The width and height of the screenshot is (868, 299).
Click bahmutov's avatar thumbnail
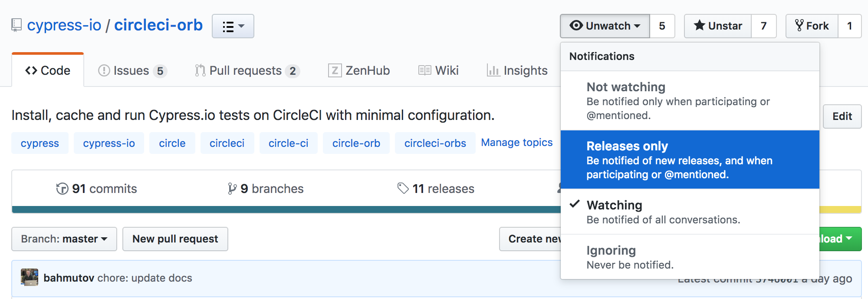[x=30, y=278]
